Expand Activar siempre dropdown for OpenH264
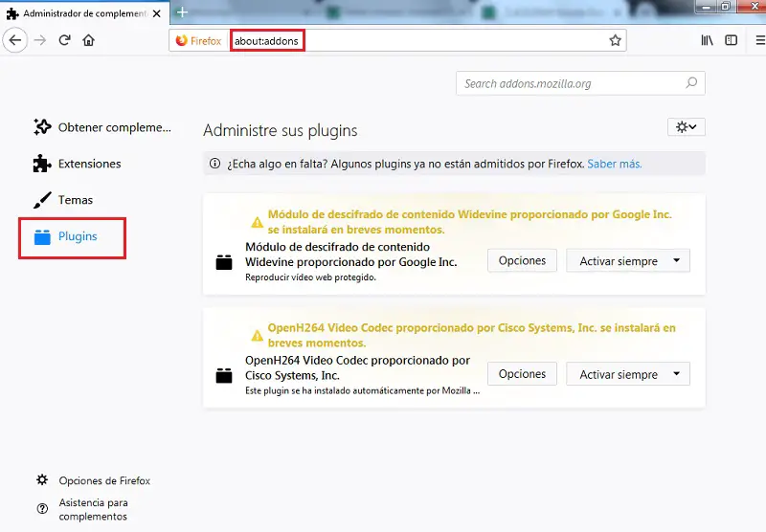Screen dimensions: 766x532 point(628,374)
